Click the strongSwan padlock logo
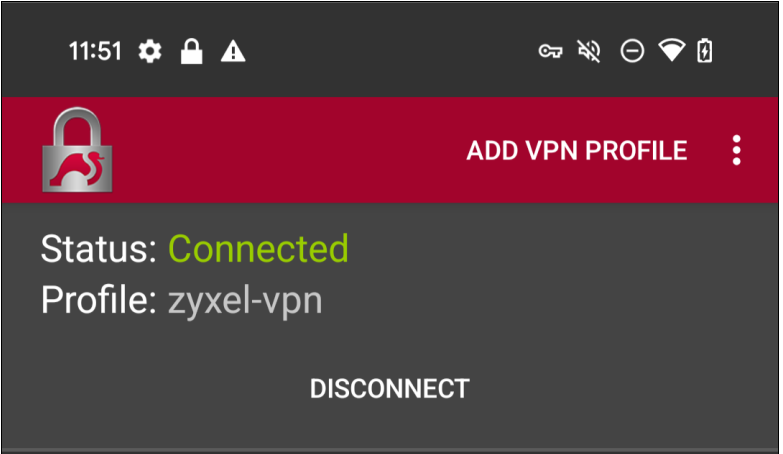The image size is (783, 454). pos(77,150)
